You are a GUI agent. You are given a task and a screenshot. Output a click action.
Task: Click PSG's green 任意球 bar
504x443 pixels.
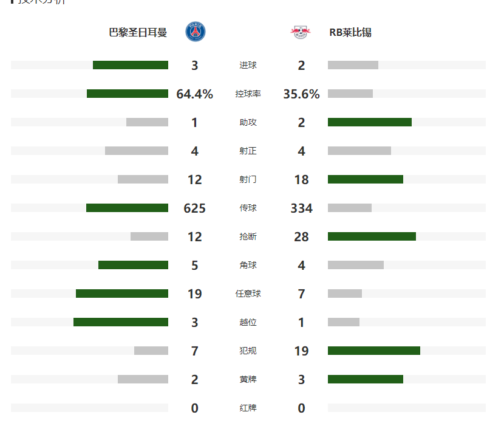click(x=122, y=294)
